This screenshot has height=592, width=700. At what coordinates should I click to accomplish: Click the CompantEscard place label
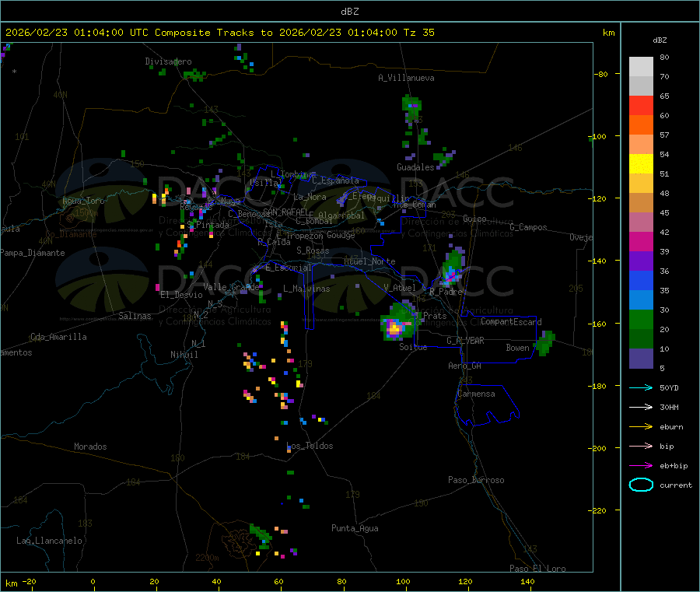511,321
